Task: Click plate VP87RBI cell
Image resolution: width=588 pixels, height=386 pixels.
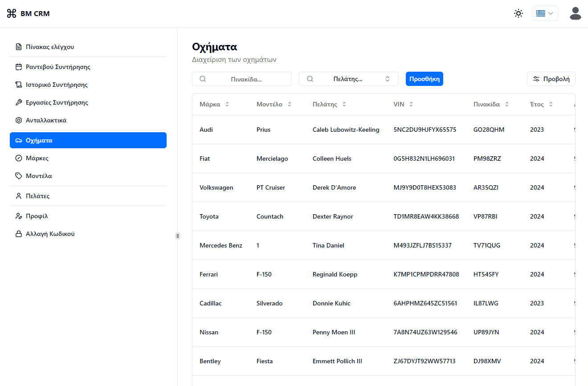Action: tap(486, 216)
